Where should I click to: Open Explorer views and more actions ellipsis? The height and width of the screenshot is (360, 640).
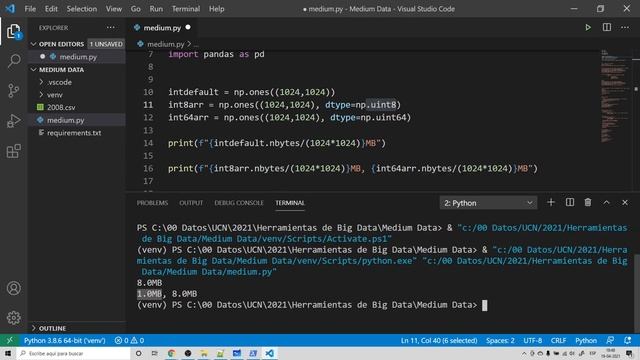point(111,27)
